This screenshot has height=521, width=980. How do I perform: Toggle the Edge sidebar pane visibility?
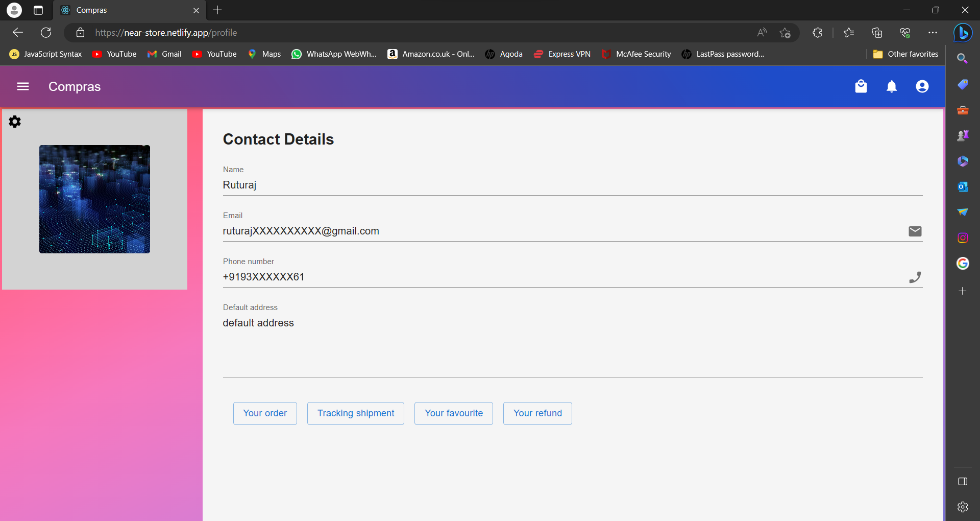(963, 481)
